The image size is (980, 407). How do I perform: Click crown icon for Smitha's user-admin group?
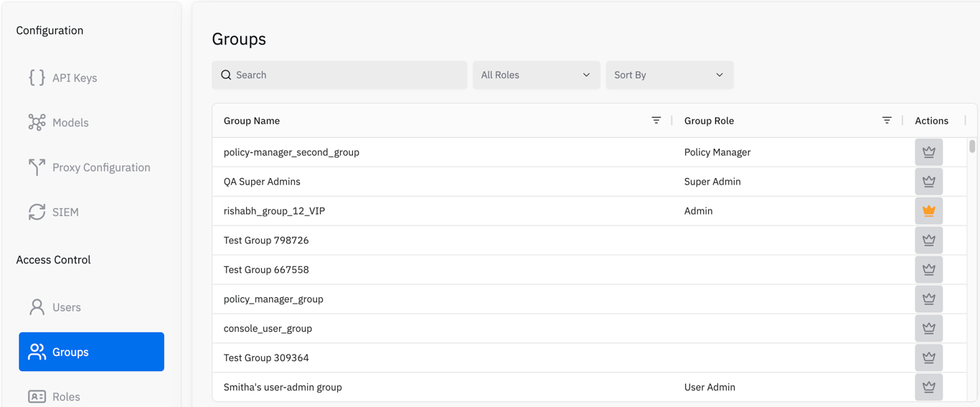(928, 387)
